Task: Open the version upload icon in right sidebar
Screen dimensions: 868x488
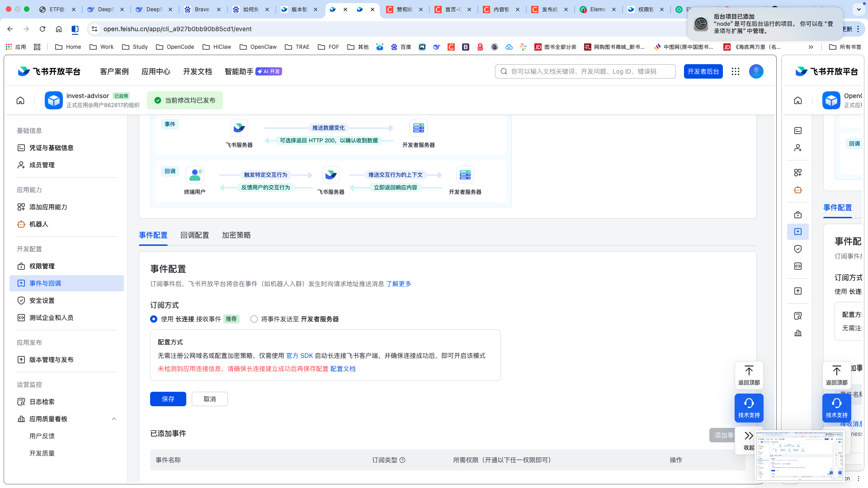Action: [797, 291]
